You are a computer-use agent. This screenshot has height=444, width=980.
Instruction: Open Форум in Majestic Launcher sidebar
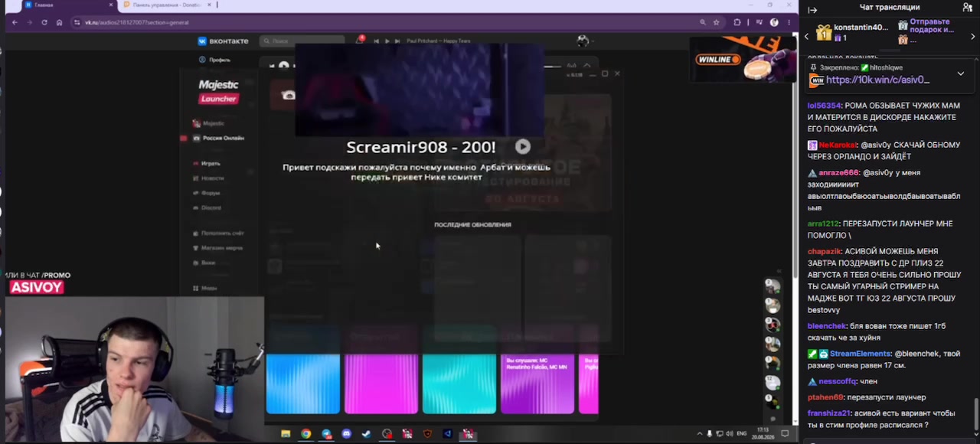(x=207, y=193)
